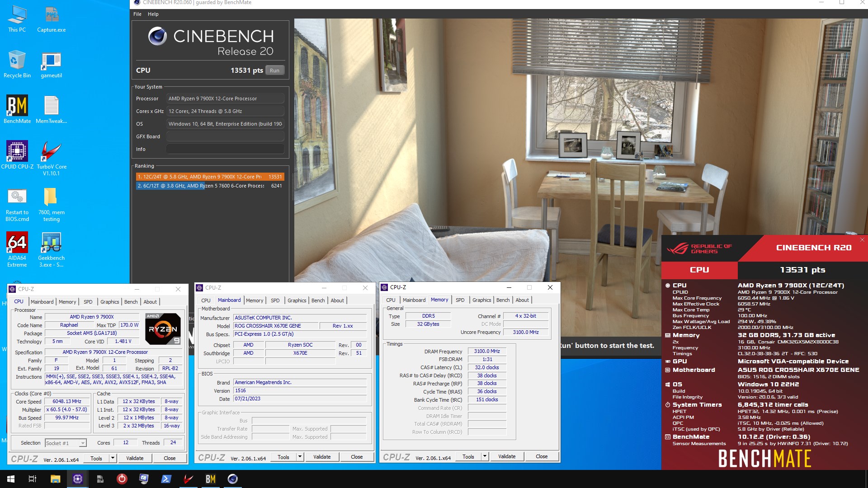
Task: Launch CPUID CPU-Z shortcut
Action: click(17, 155)
